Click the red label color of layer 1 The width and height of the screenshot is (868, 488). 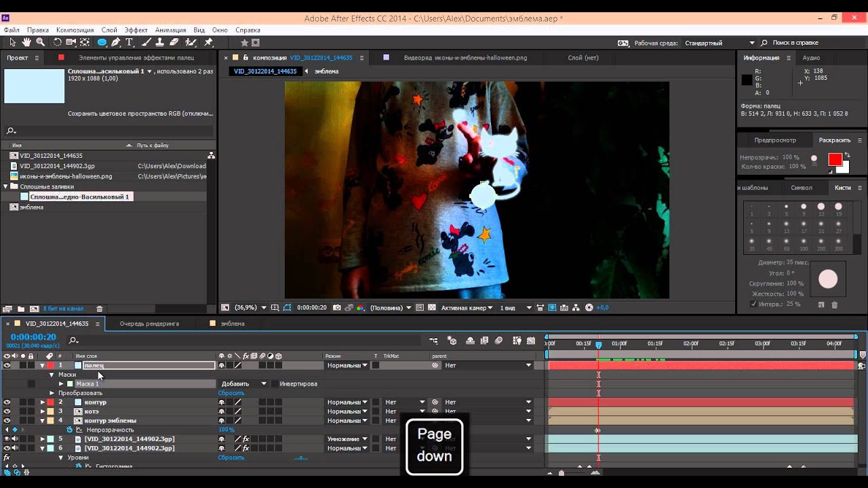click(50, 365)
